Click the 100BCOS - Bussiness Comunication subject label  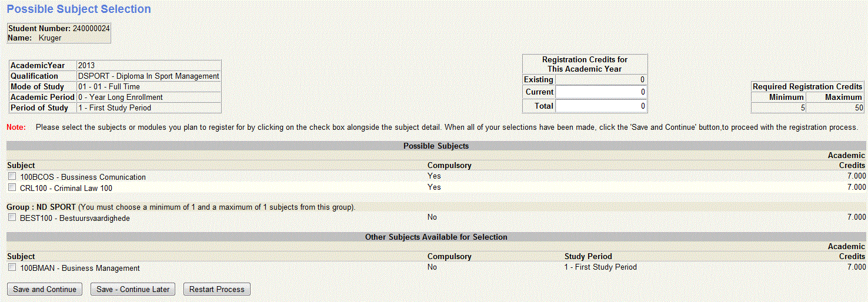pyautogui.click(x=83, y=177)
